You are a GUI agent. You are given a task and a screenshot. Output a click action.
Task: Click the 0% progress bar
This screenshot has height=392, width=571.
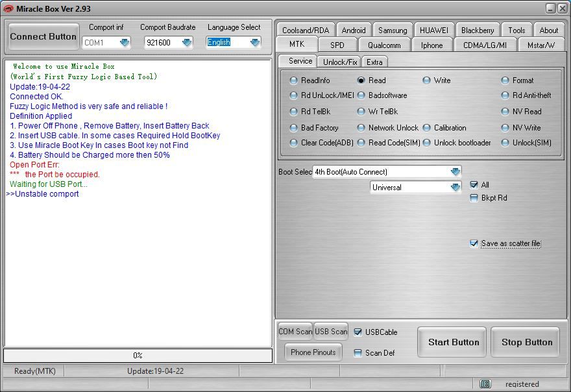(138, 356)
